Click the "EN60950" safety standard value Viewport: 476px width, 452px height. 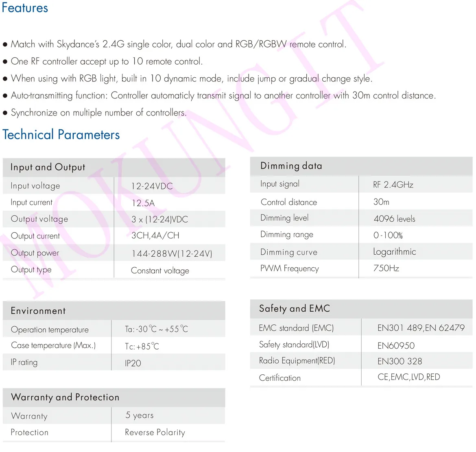pyautogui.click(x=396, y=345)
